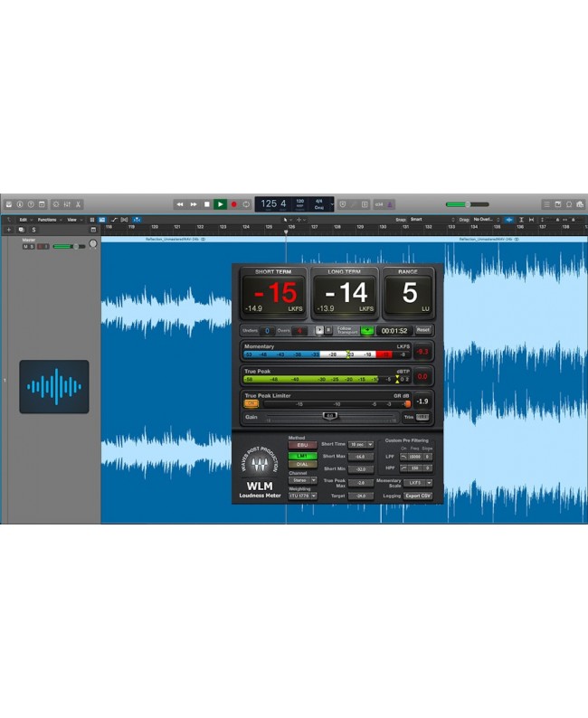Viewport: 588px width, 718px height.
Task: Toggle the waveform zoom button
Action: coord(508,220)
